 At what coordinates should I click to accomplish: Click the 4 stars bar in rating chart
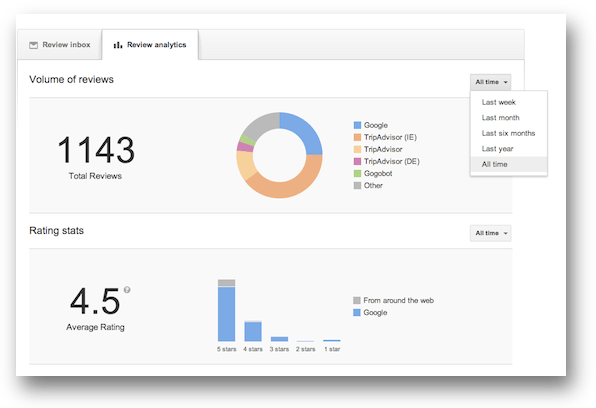253,331
